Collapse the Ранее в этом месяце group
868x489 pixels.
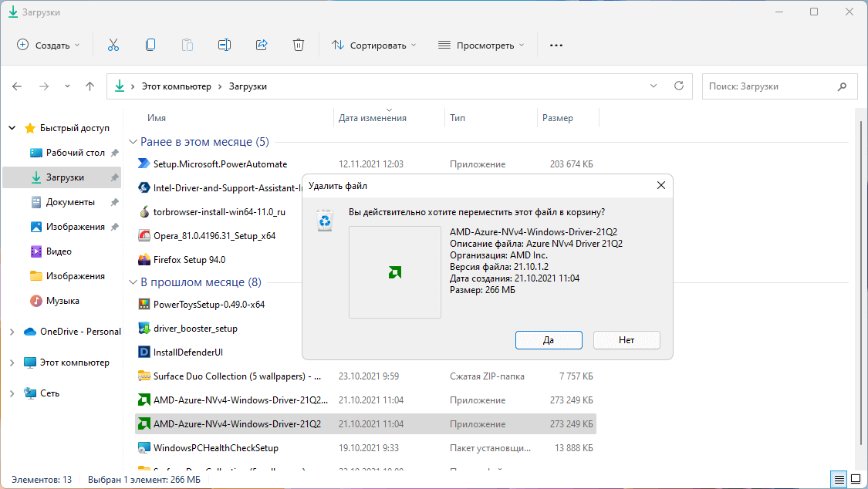(x=133, y=142)
